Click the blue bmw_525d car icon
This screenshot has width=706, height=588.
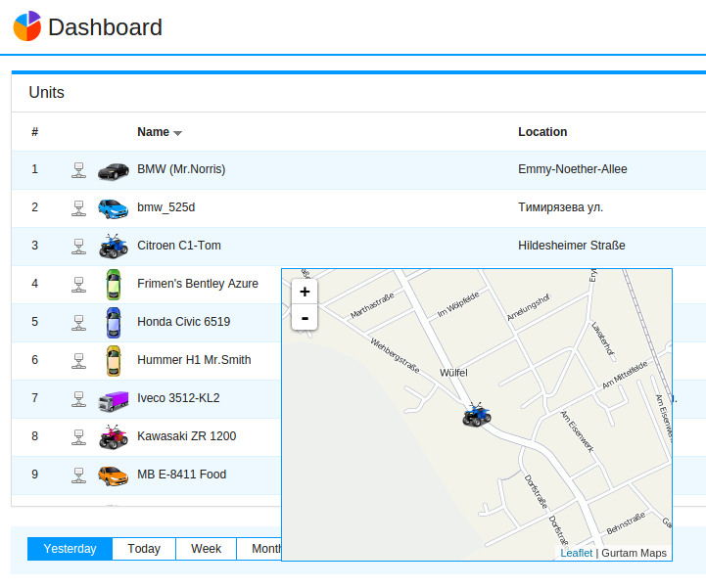pyautogui.click(x=114, y=208)
